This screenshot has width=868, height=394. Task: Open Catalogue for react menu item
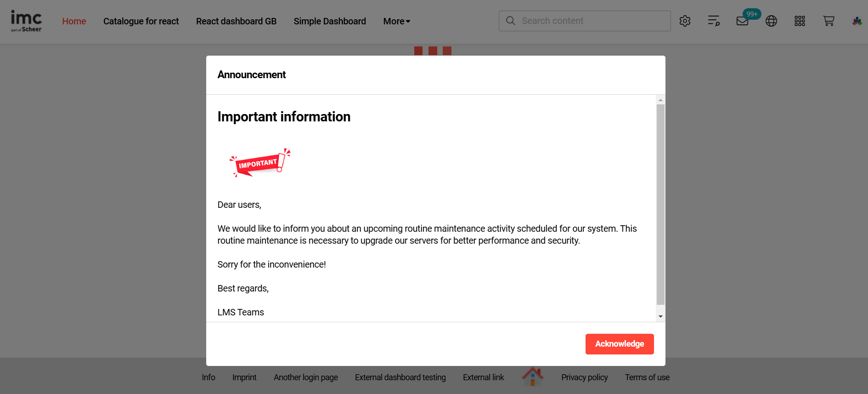tap(141, 21)
